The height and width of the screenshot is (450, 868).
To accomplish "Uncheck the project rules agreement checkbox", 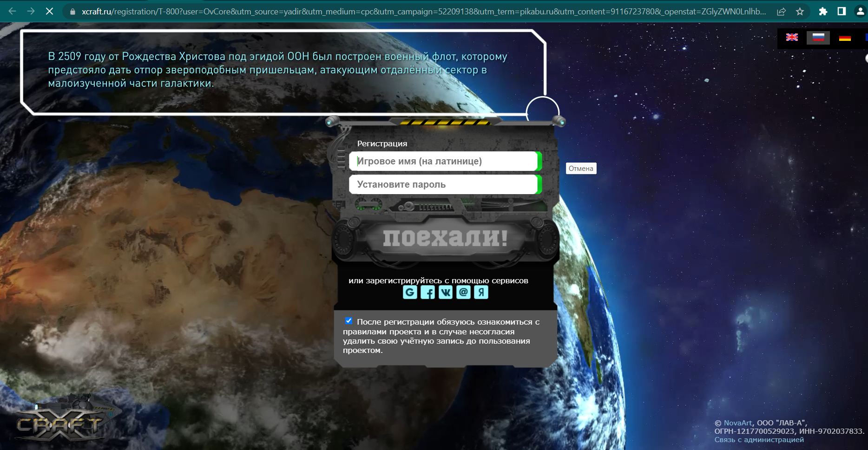I will pos(349,321).
